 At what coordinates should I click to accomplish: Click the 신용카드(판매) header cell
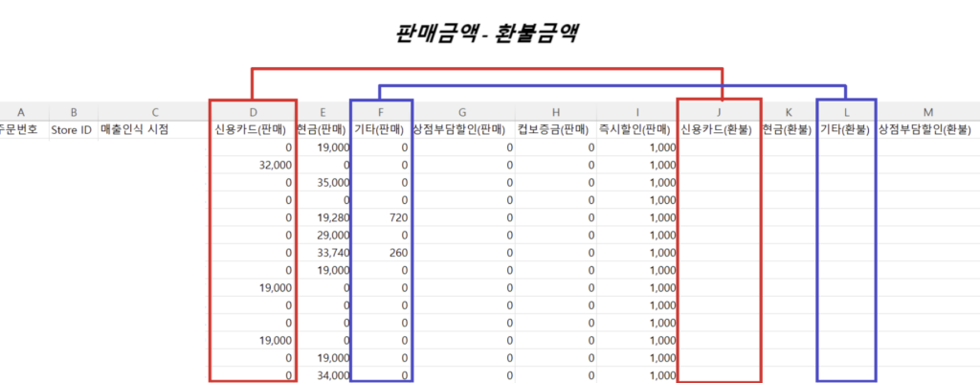pyautogui.click(x=253, y=130)
